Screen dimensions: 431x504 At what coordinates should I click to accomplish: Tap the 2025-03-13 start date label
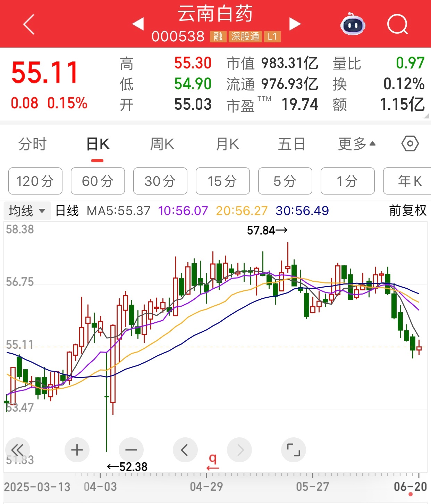click(x=37, y=487)
